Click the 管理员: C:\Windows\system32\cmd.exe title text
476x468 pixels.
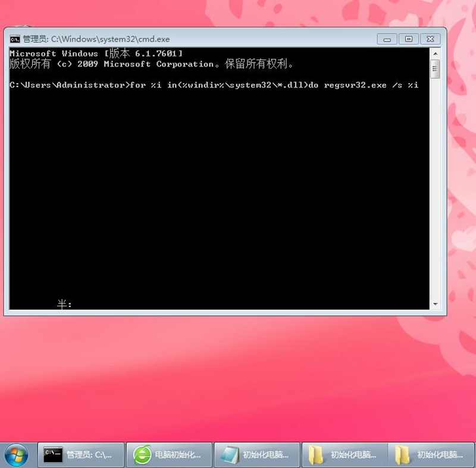click(96, 39)
